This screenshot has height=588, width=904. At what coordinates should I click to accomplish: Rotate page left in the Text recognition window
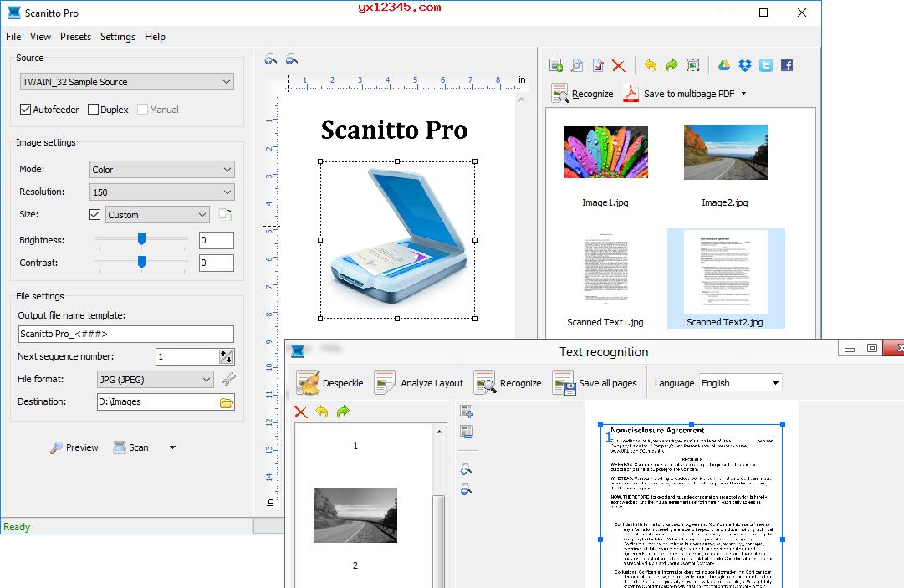(322, 412)
